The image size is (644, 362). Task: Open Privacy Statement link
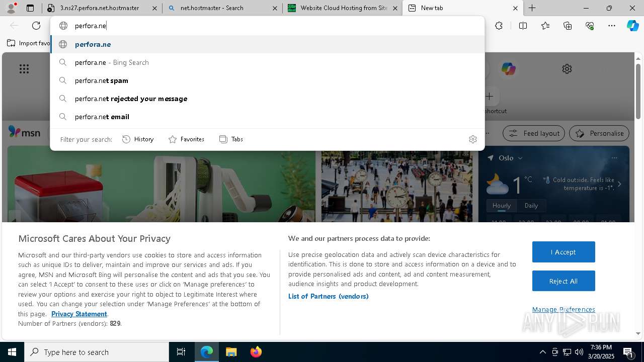(79, 314)
